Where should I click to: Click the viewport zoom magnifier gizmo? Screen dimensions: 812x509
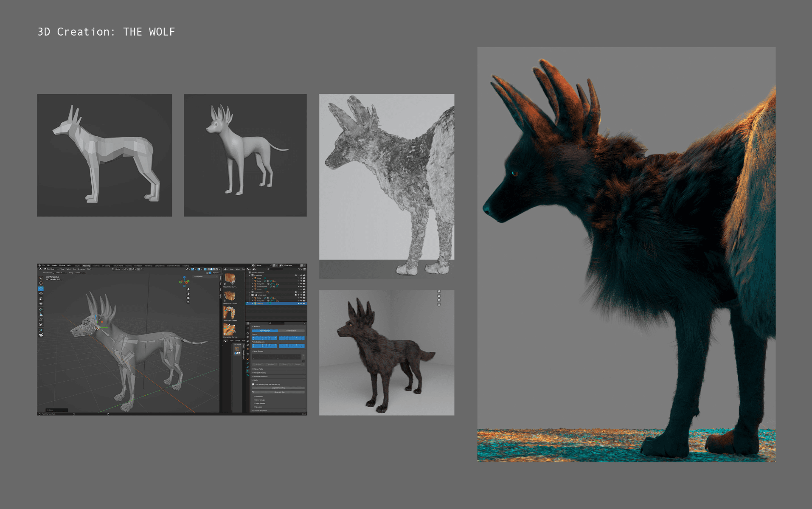[188, 290]
